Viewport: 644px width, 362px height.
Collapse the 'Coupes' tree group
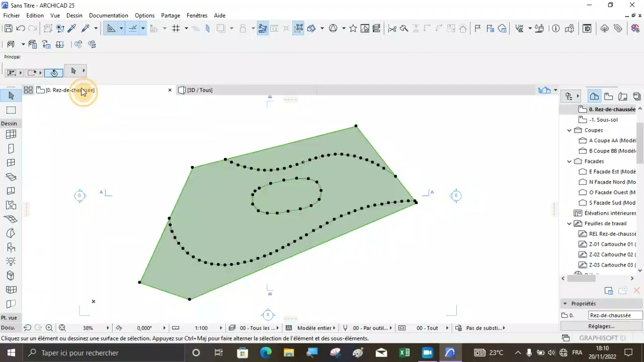click(570, 130)
